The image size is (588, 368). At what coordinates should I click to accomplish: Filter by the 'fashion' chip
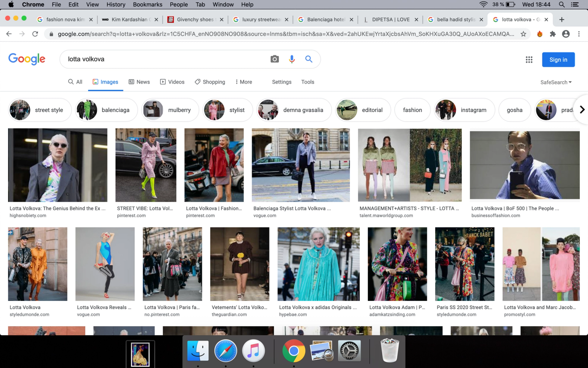coord(413,110)
